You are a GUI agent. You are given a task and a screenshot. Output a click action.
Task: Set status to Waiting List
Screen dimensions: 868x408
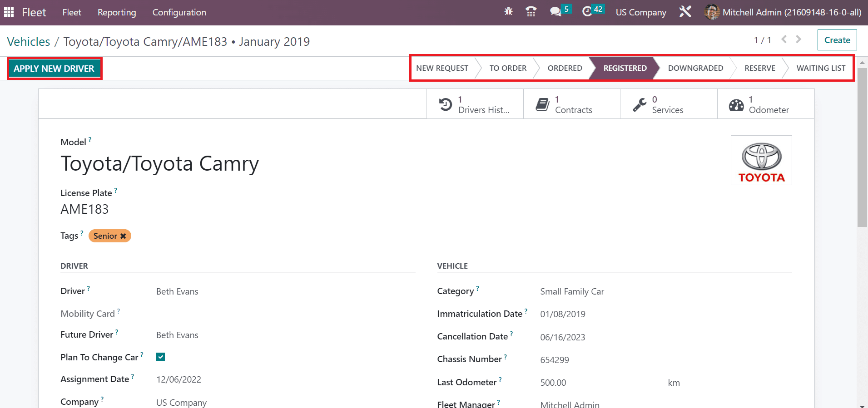(821, 68)
